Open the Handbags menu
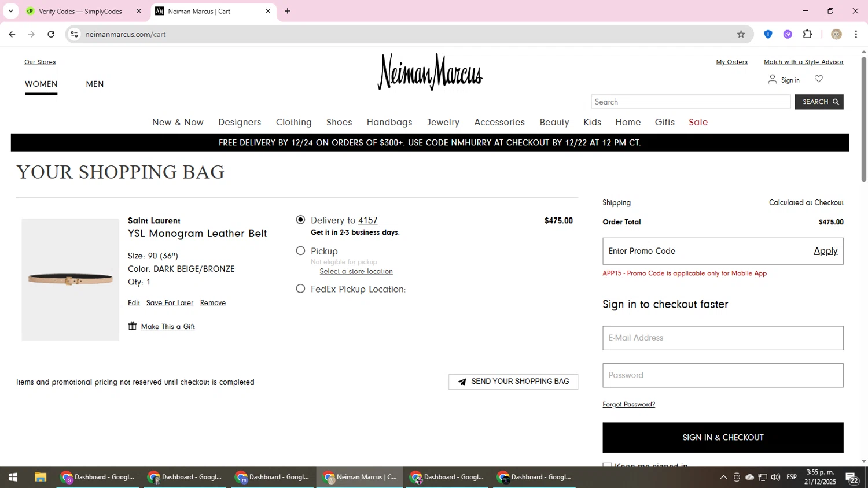The height and width of the screenshot is (488, 868). tap(389, 122)
